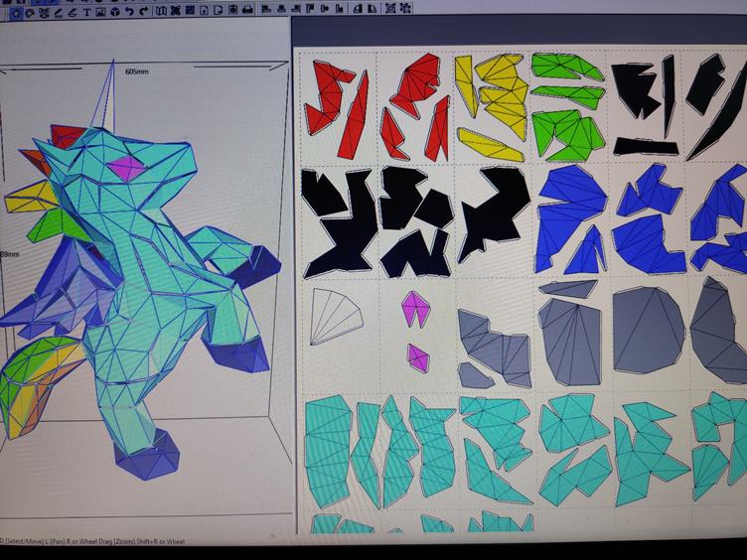This screenshot has height=560, width=747.
Task: Click the four-petal icon beside the book
Action: pos(175,11)
